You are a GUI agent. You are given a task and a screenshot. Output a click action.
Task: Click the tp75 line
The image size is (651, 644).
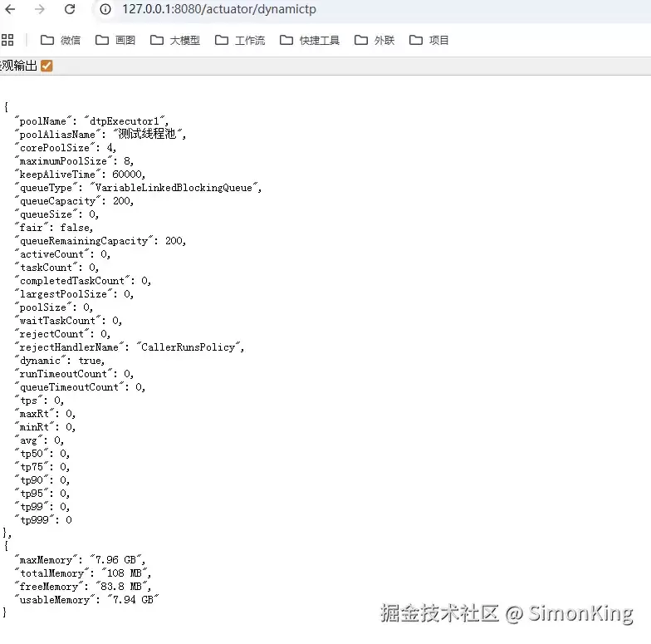(x=42, y=467)
